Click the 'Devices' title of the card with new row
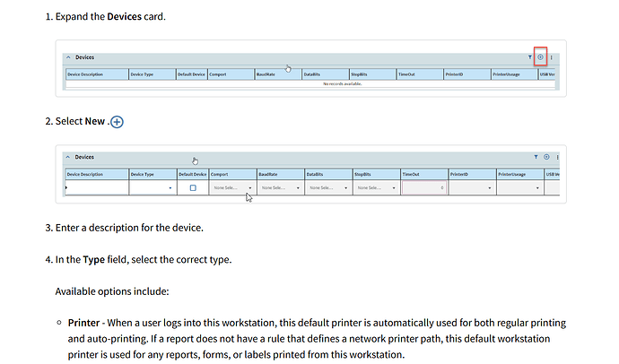The width and height of the screenshot is (619, 364). coord(84,157)
